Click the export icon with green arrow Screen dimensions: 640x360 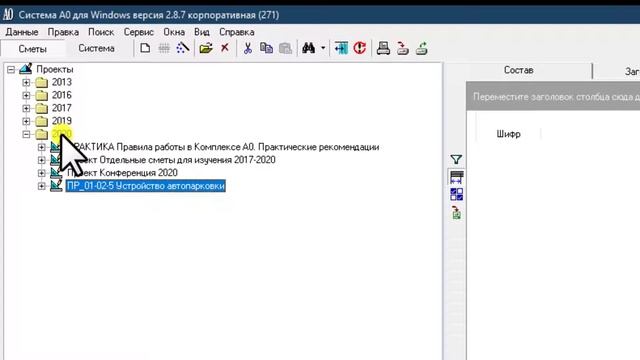point(422,48)
